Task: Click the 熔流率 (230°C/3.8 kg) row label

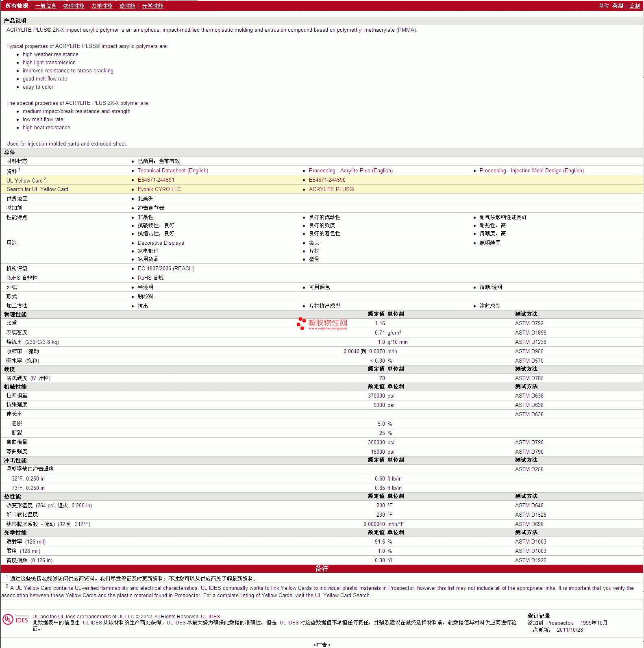Action: [33, 342]
